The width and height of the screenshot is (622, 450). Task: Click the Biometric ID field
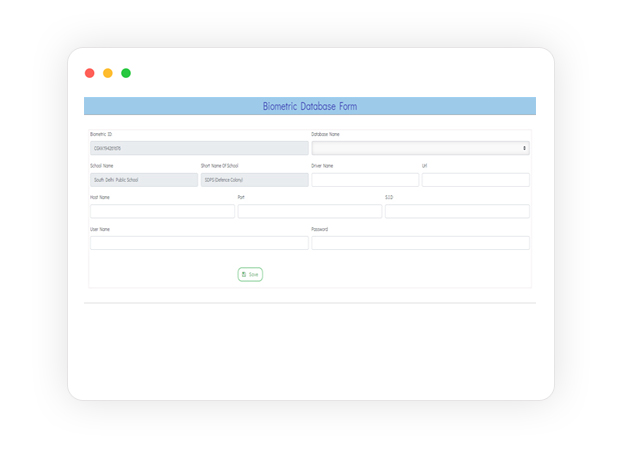(x=199, y=148)
